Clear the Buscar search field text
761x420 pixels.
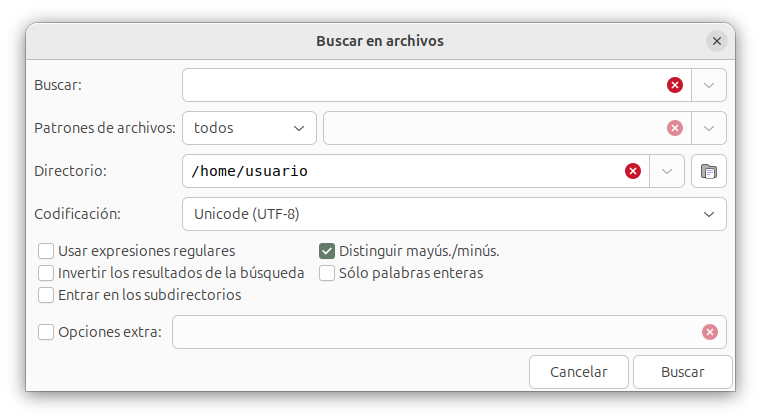[675, 85]
